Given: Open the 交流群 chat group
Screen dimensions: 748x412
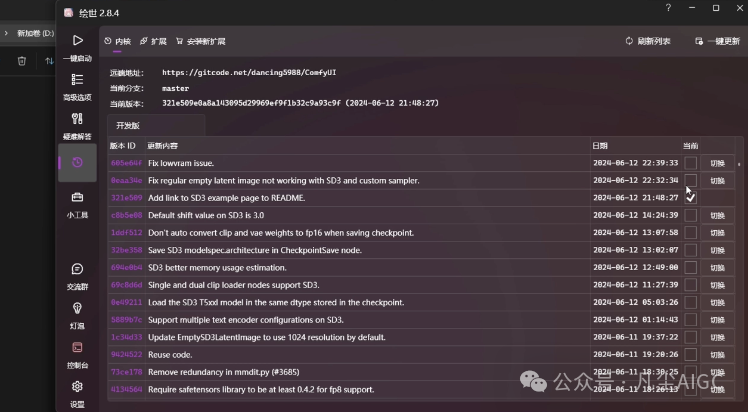Looking at the screenshot, I should [x=77, y=269].
